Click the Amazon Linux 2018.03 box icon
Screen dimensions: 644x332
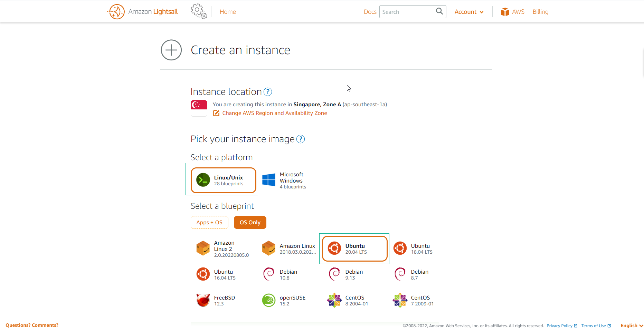(x=269, y=248)
